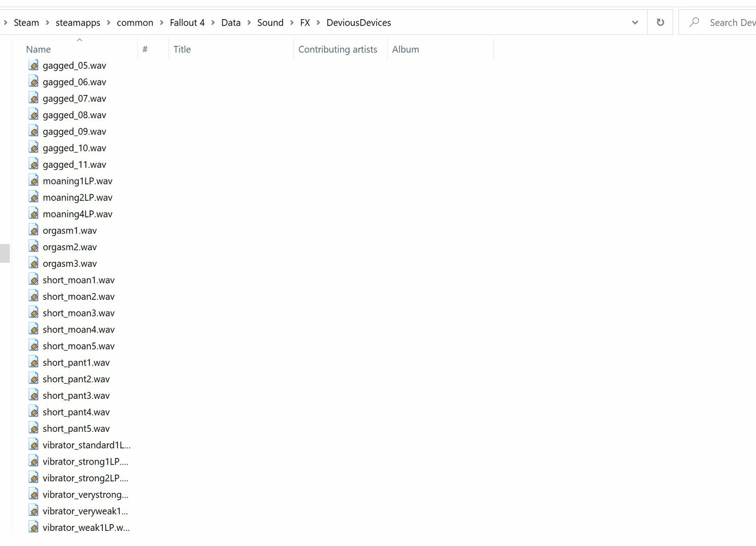Click the vibrator_standard1L... file icon
The height and width of the screenshot is (546, 756).
click(33, 445)
